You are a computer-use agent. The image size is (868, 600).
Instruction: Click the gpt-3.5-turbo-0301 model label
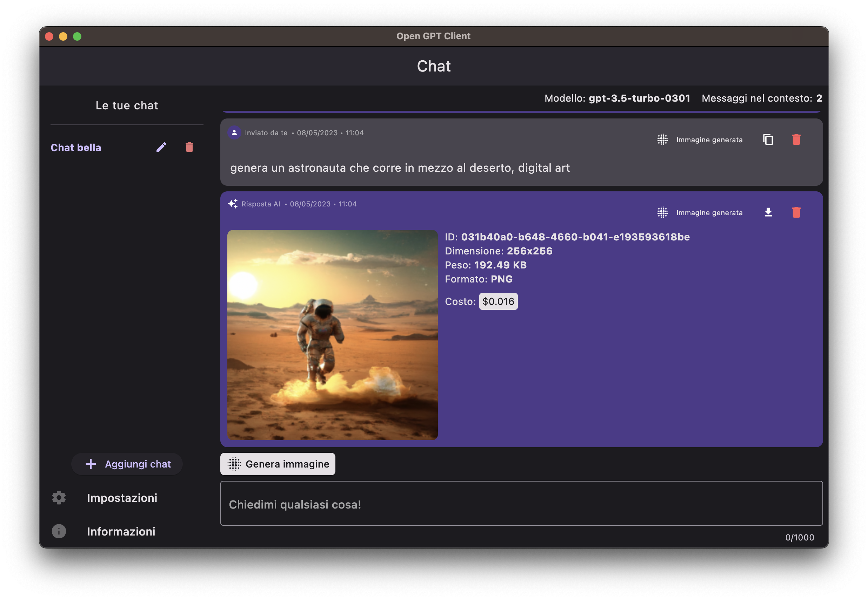[x=639, y=98]
